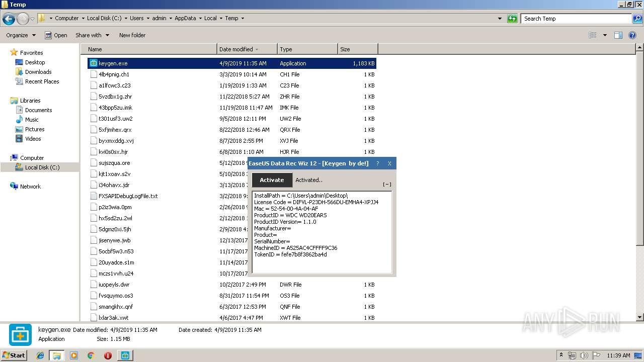644x362 pixels.
Task: Click the taskbar clock 11:39 AM
Action: coord(618,355)
